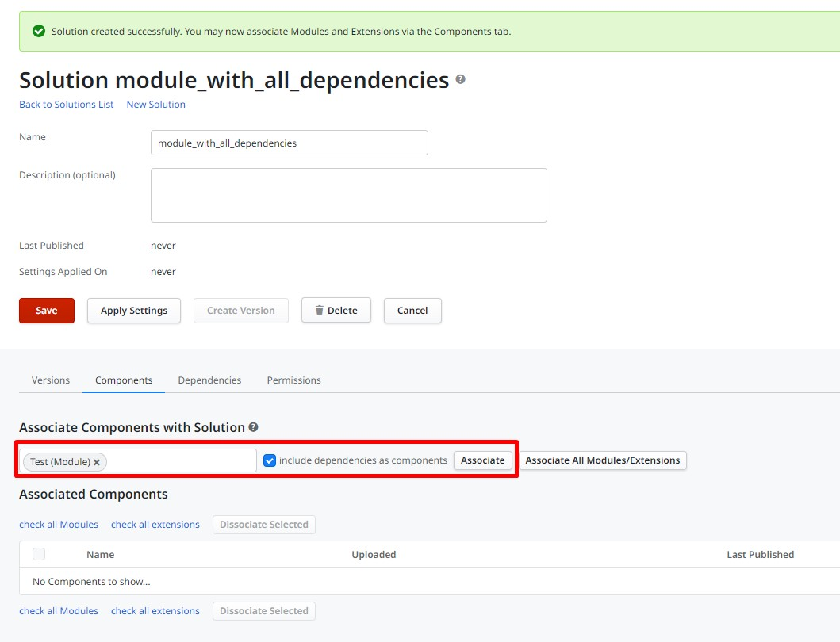
Task: Switch to the Versions tab
Action: click(50, 380)
